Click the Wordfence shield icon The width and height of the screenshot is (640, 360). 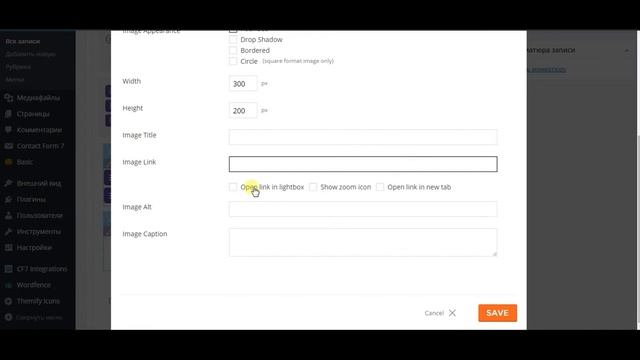coord(8,285)
